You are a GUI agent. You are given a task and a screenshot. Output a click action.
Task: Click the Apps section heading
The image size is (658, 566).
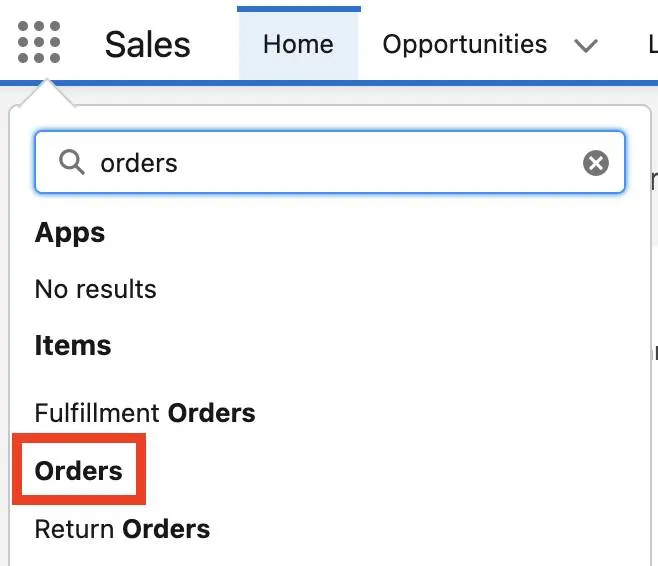point(70,233)
